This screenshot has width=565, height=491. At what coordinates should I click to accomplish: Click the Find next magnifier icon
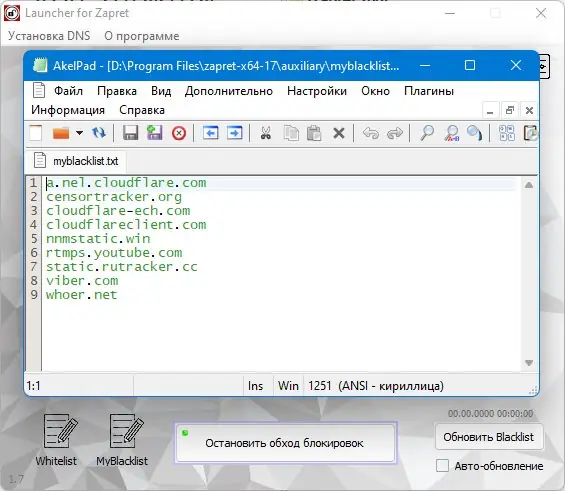point(475,133)
